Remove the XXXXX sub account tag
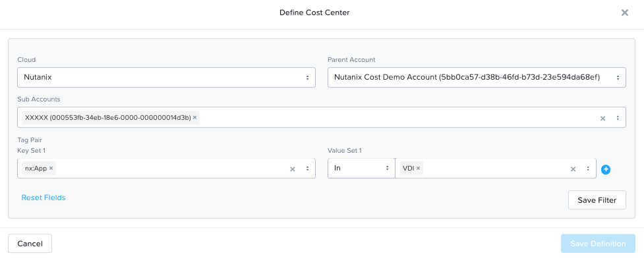This screenshot has height=270, width=644. pyautogui.click(x=194, y=117)
